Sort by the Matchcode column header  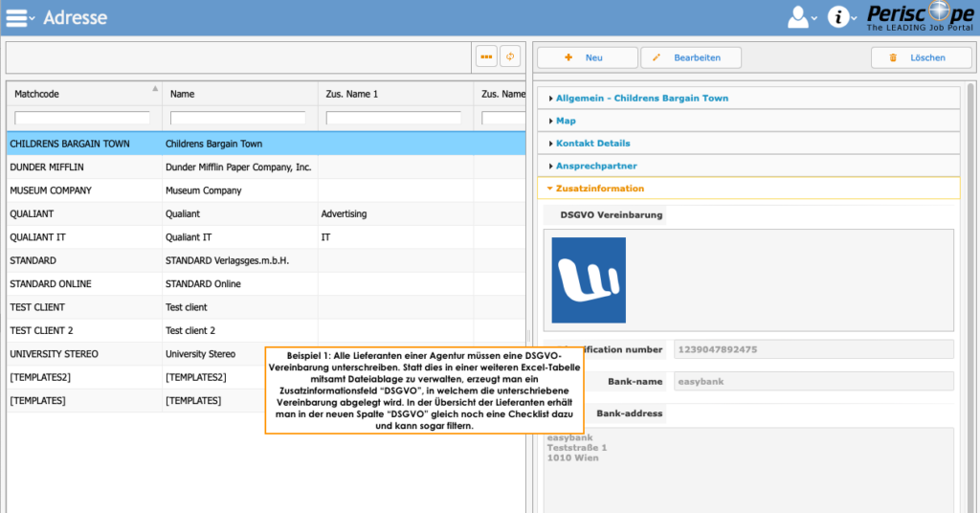pos(84,94)
